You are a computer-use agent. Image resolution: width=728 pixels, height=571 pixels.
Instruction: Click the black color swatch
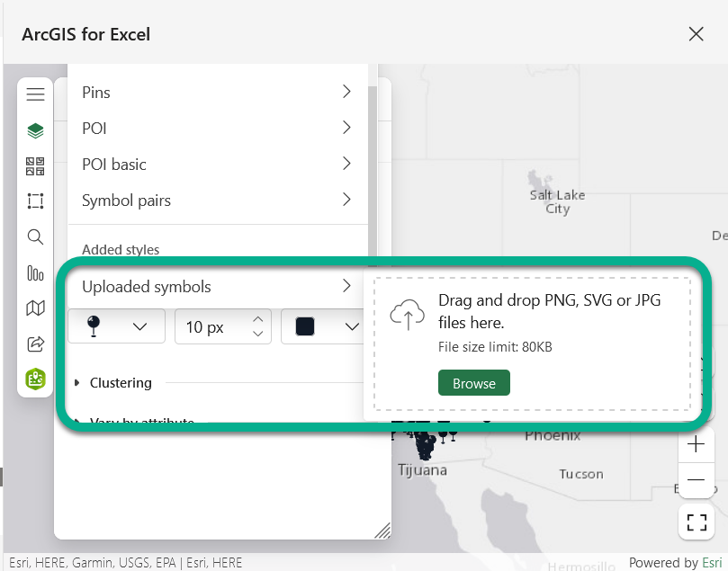click(x=305, y=326)
